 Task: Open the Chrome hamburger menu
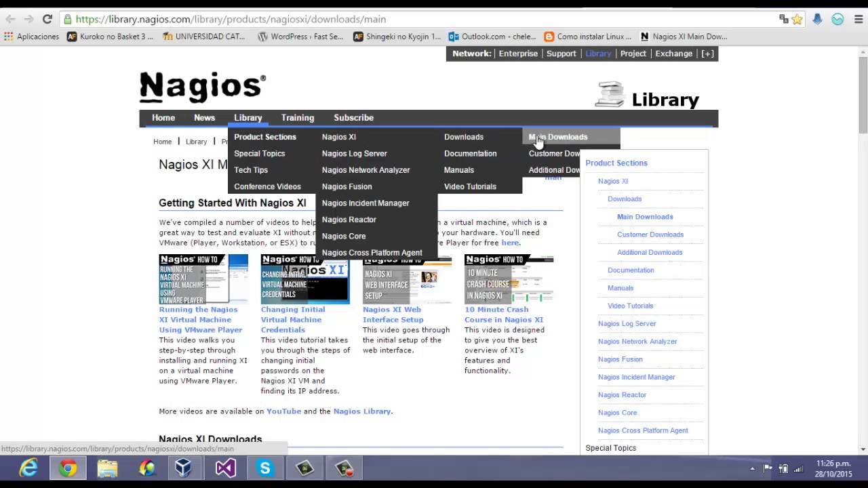tap(857, 20)
